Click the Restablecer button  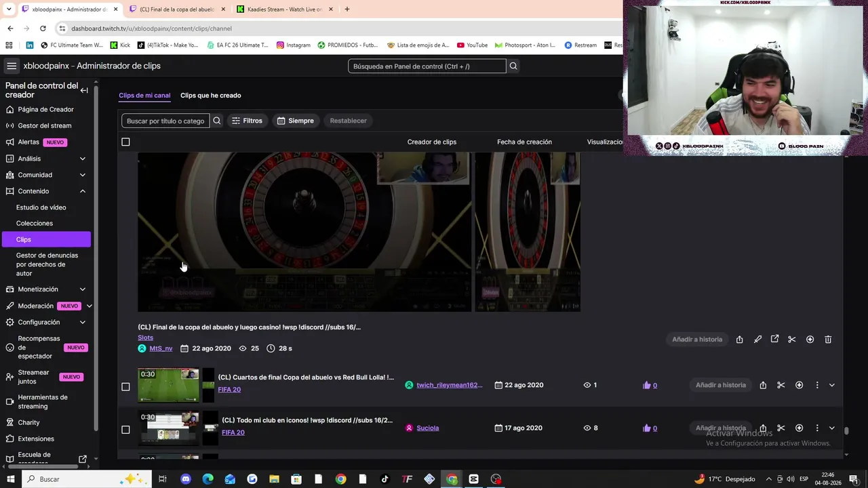point(349,121)
